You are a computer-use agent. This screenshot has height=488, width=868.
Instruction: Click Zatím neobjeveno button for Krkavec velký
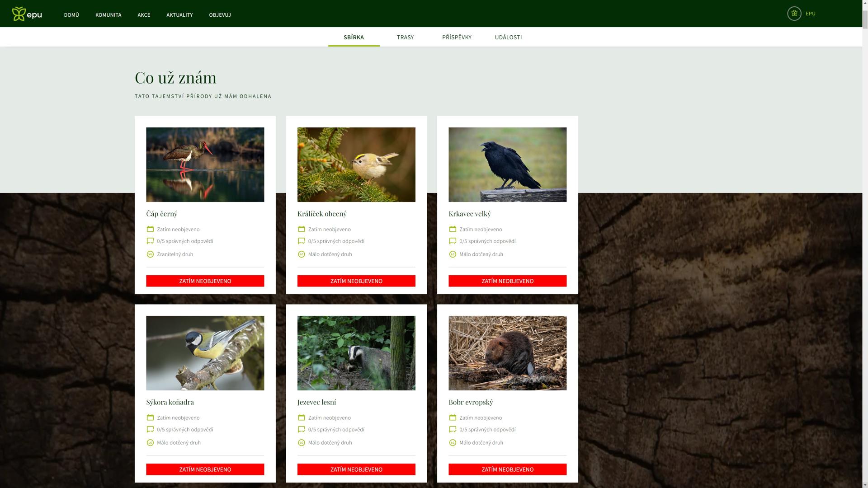(x=507, y=281)
